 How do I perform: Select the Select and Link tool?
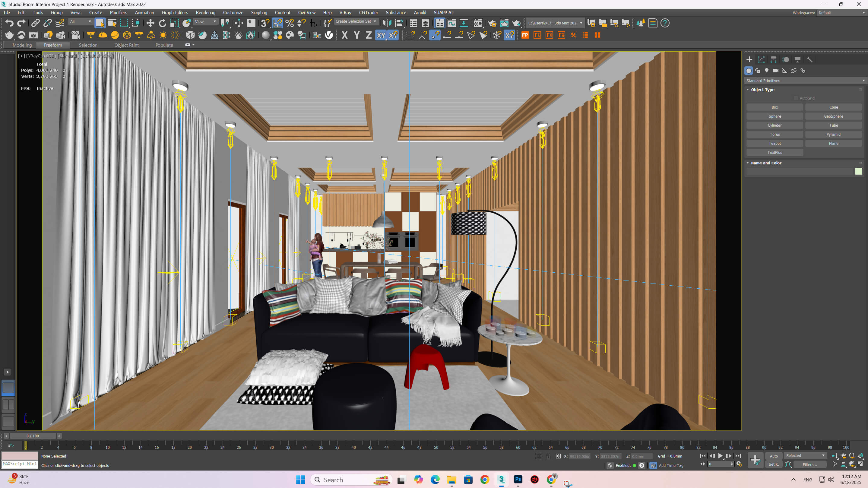point(35,23)
